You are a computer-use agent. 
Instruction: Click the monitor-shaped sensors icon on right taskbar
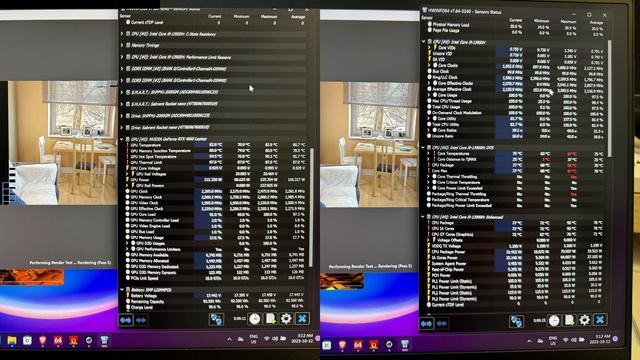pyautogui.click(x=404, y=344)
